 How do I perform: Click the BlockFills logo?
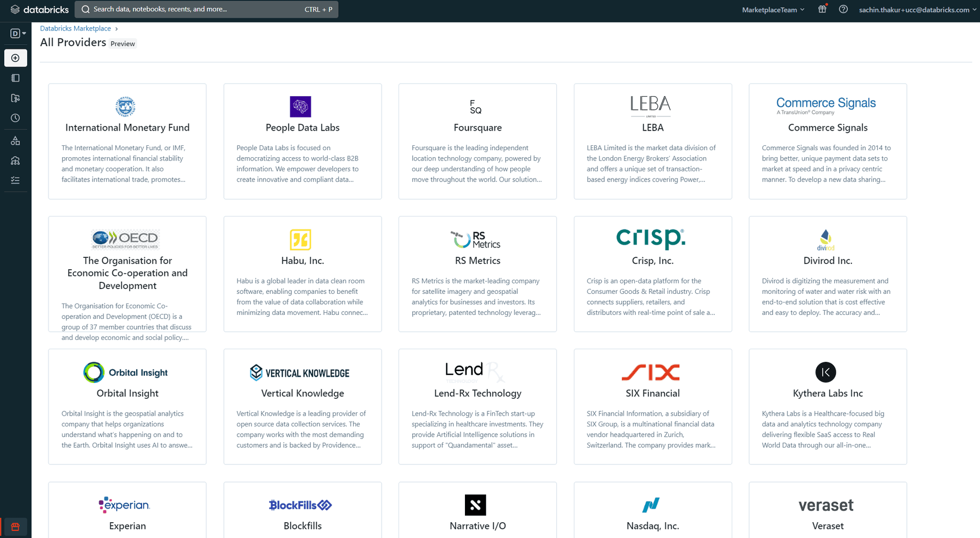(301, 505)
